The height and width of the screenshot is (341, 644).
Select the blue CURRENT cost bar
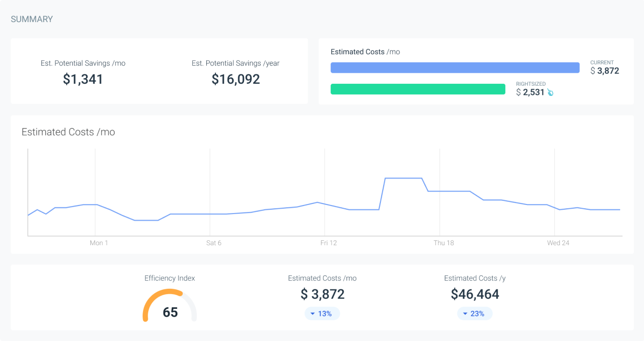(455, 68)
